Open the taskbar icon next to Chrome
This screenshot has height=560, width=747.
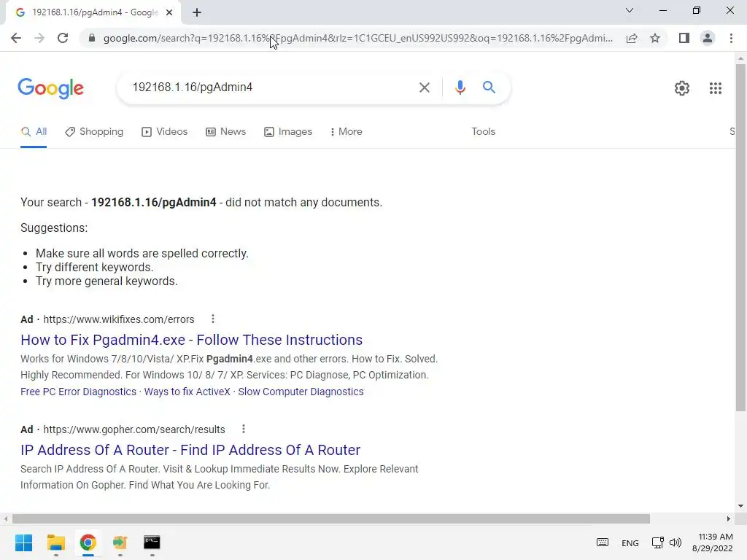pos(120,542)
